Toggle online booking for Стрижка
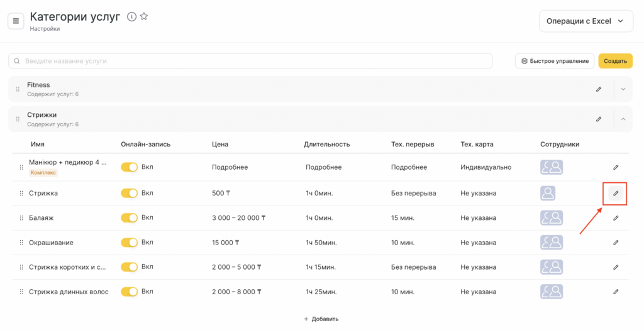The height and width of the screenshot is (330, 644). (129, 193)
